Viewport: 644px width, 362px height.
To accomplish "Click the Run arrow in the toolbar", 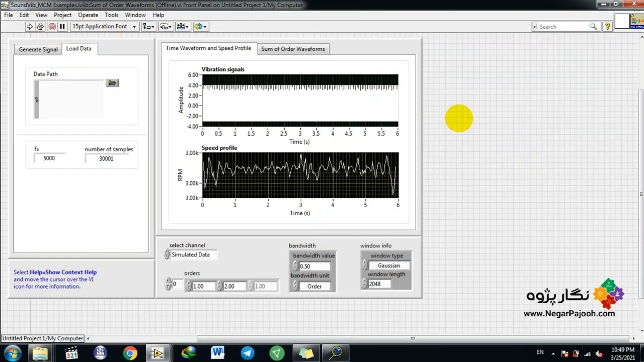I will click(x=30, y=27).
